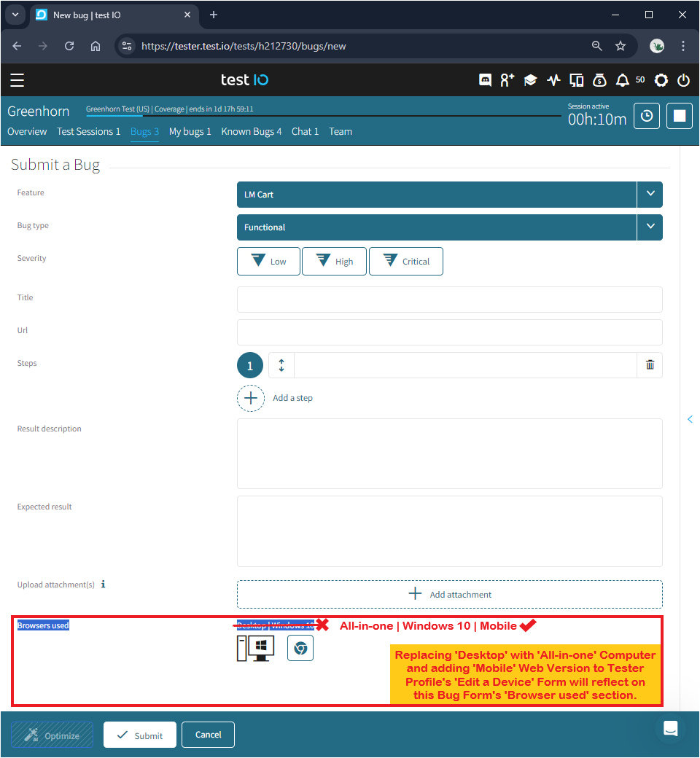
Task: Click the Optimize button
Action: click(x=52, y=735)
